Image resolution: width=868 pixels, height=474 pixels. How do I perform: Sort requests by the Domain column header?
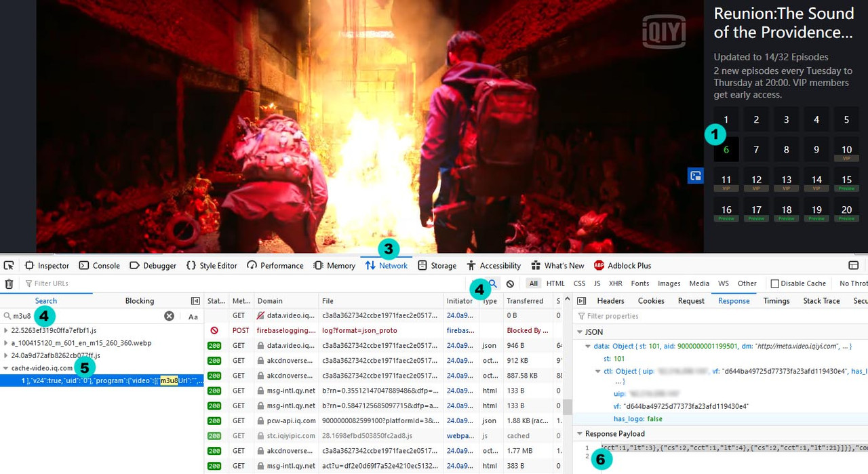tap(285, 301)
